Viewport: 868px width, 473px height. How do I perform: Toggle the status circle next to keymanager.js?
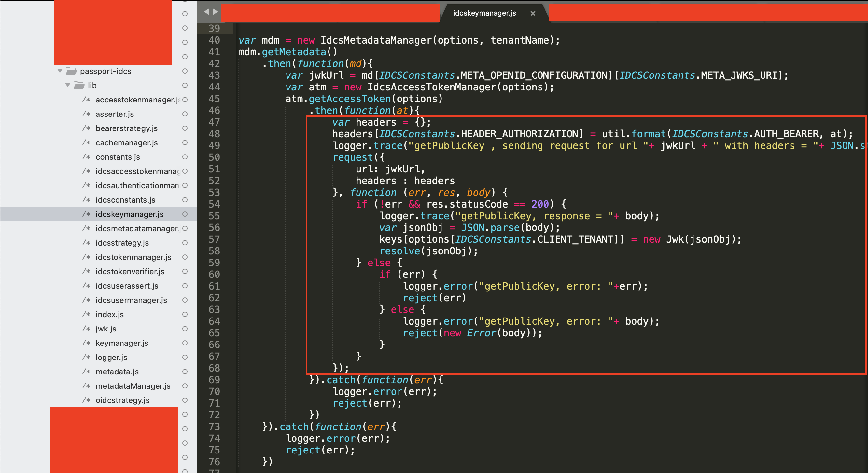(x=185, y=343)
